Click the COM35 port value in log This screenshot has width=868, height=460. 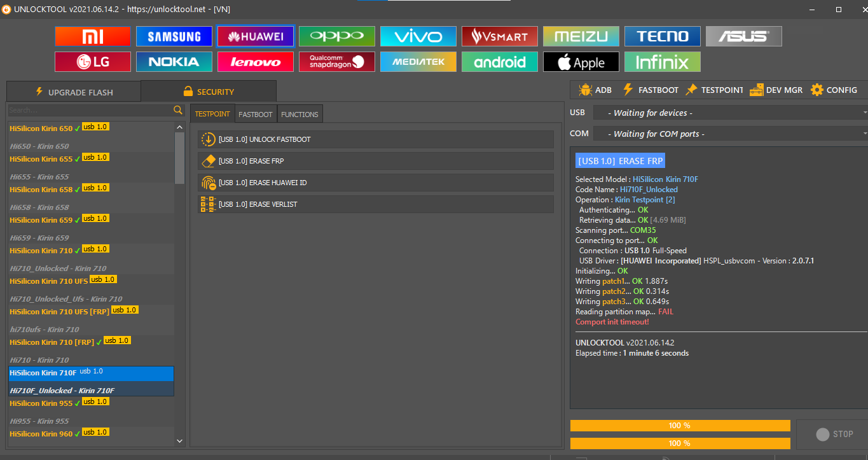click(643, 230)
